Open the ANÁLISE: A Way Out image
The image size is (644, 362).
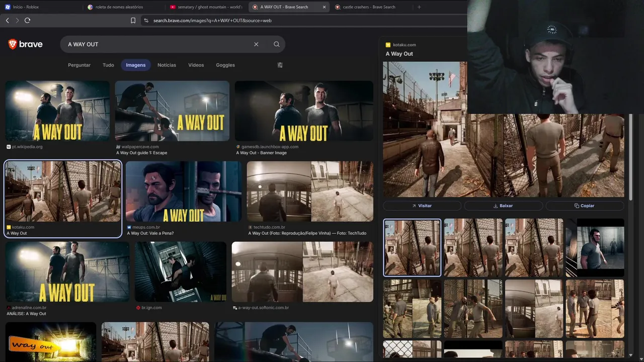tap(67, 272)
